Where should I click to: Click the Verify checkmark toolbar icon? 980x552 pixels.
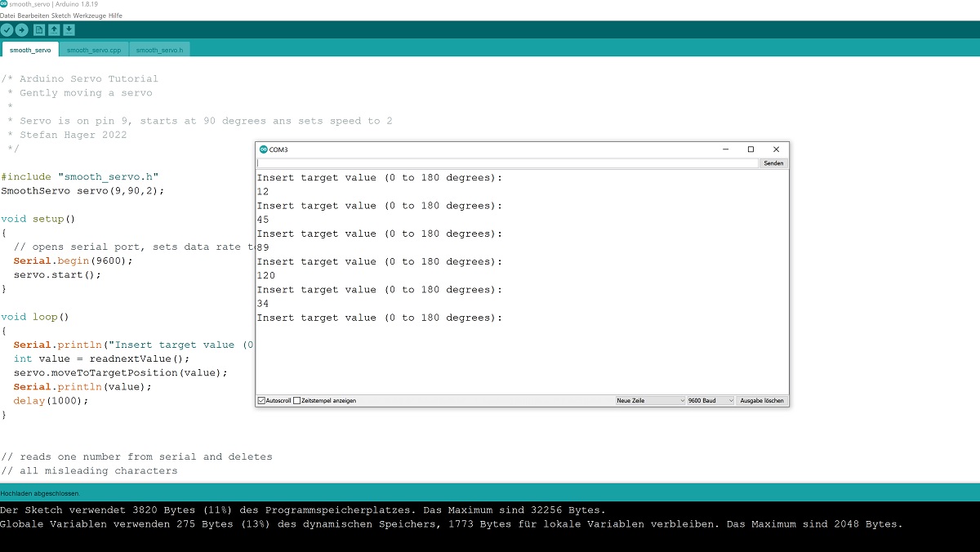pyautogui.click(x=7, y=30)
